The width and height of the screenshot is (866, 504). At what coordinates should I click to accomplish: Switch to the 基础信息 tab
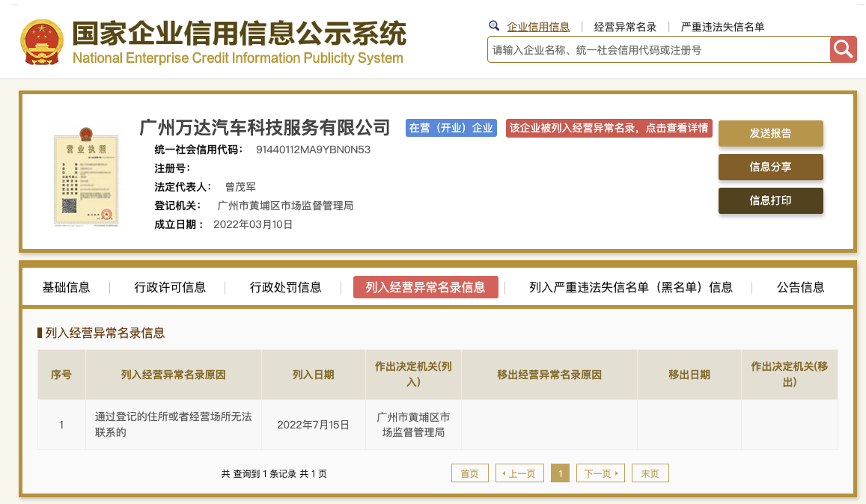pyautogui.click(x=66, y=287)
